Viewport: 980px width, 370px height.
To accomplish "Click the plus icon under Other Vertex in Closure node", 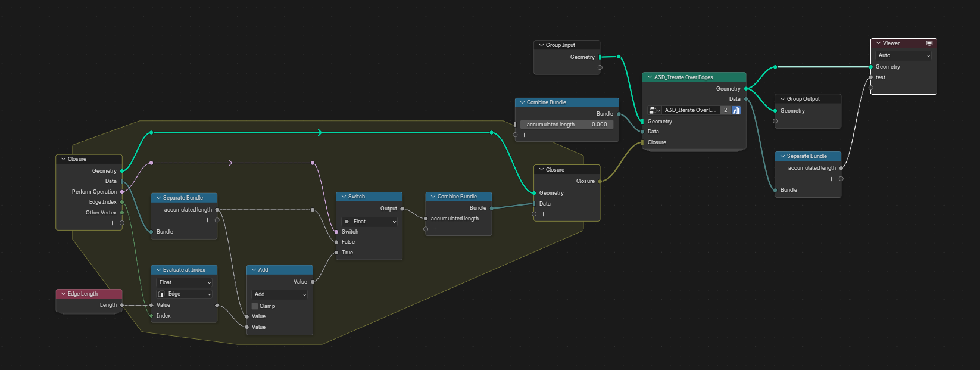I will (112, 223).
